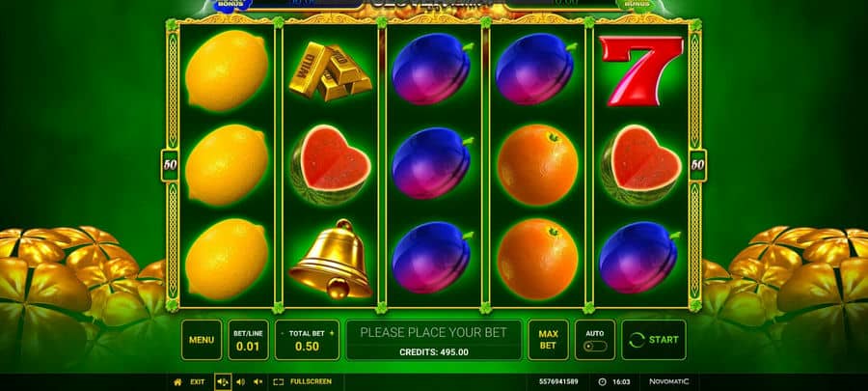Enable the Auto spin switch
Screen dimensions: 868x391
[595, 347]
